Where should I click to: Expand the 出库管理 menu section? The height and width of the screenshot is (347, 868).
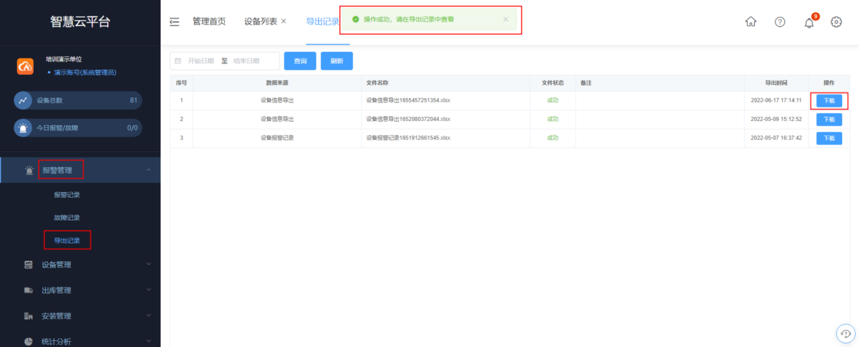(149, 290)
